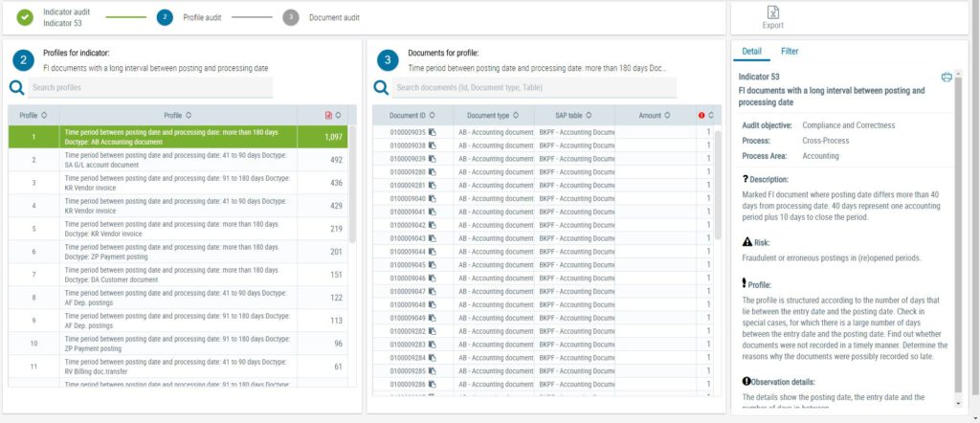Copy document ID 0100009046 icon

tap(432, 278)
